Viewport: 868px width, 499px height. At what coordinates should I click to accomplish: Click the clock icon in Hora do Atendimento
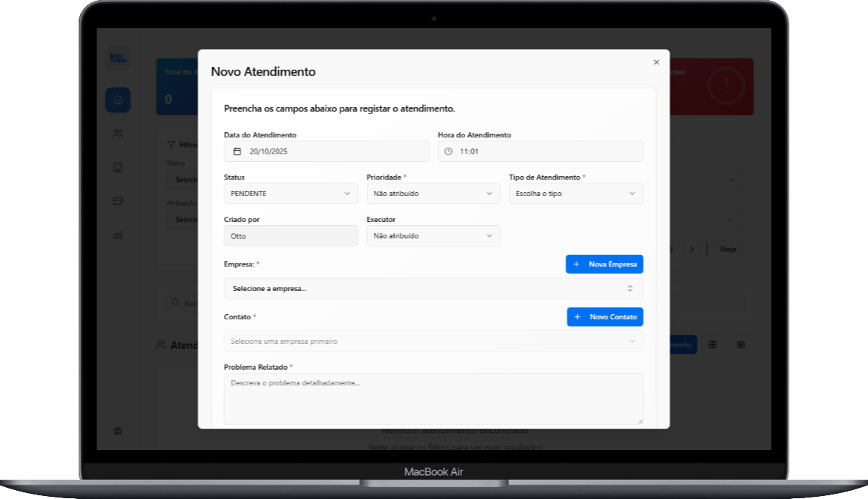(448, 151)
